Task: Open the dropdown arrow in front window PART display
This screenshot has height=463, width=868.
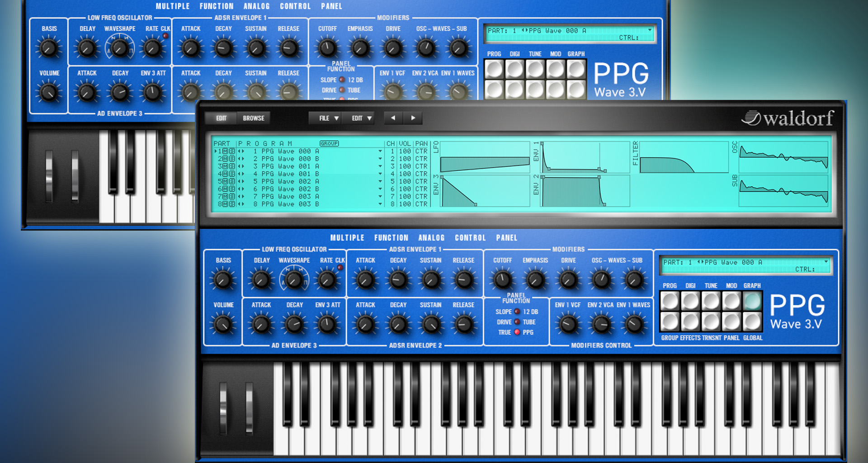Action: click(x=826, y=262)
